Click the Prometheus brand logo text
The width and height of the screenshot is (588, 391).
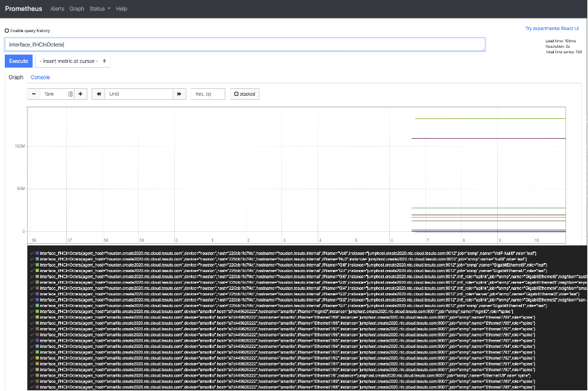pos(23,9)
